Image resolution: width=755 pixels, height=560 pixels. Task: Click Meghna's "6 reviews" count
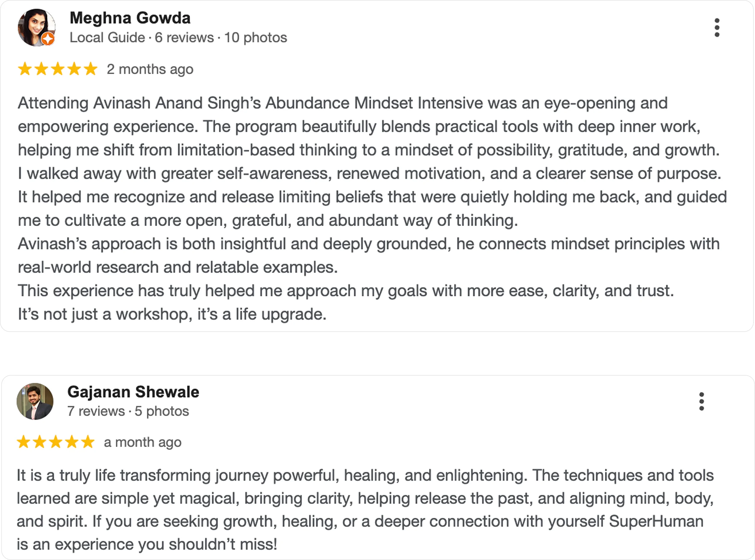tap(184, 37)
